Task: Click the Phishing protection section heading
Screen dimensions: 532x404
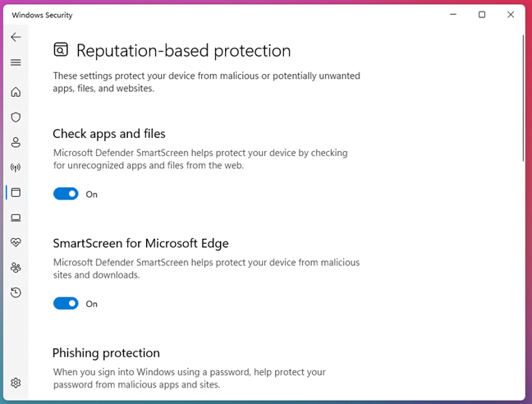Action: click(x=106, y=353)
